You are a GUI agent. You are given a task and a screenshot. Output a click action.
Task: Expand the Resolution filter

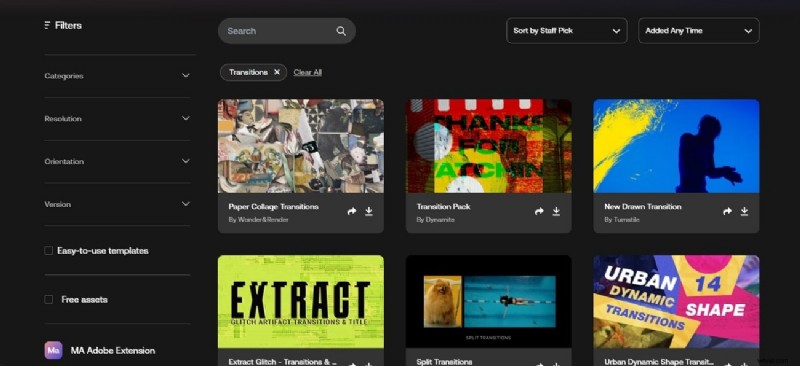pyautogui.click(x=117, y=118)
